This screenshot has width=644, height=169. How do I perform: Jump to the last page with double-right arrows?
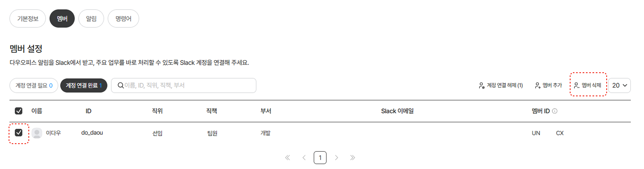(352, 157)
